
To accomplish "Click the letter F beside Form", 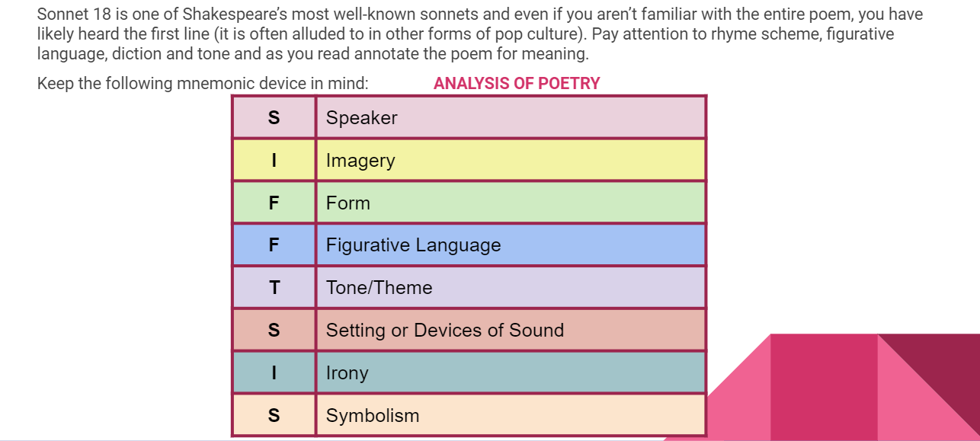I will [x=274, y=203].
